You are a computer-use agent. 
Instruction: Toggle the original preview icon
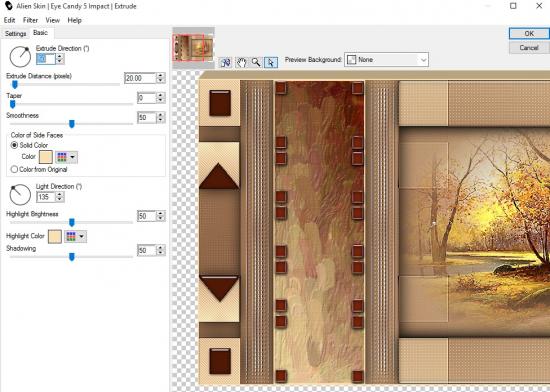[226, 62]
